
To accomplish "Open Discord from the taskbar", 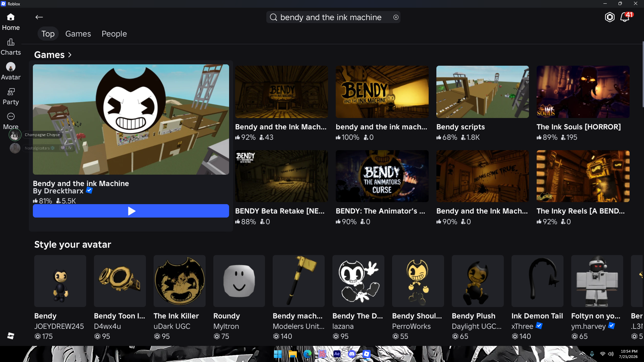I will tap(352, 354).
